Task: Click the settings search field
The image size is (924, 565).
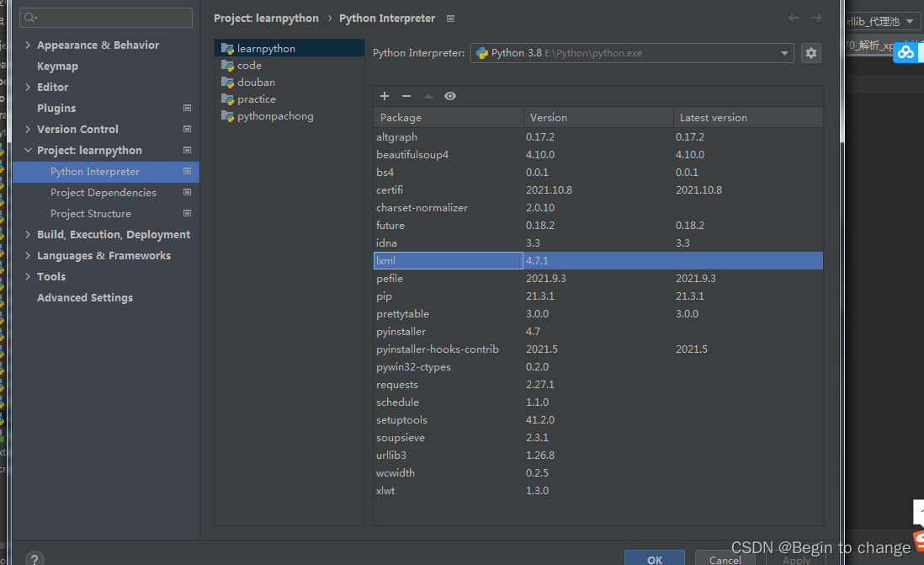Action: click(x=106, y=18)
